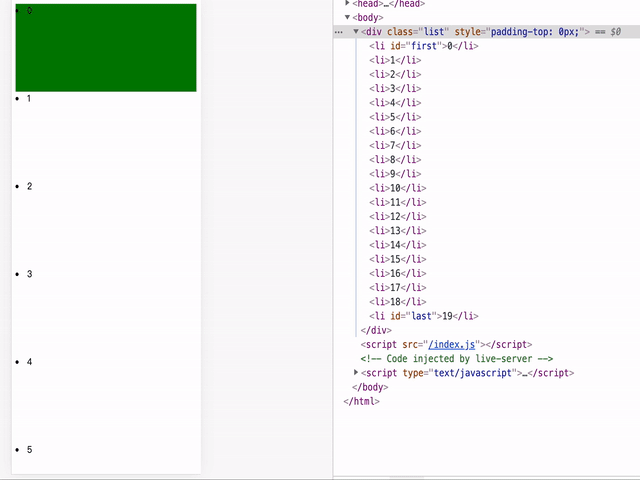640x480 pixels.
Task: Collapse the body element
Action: [347, 17]
